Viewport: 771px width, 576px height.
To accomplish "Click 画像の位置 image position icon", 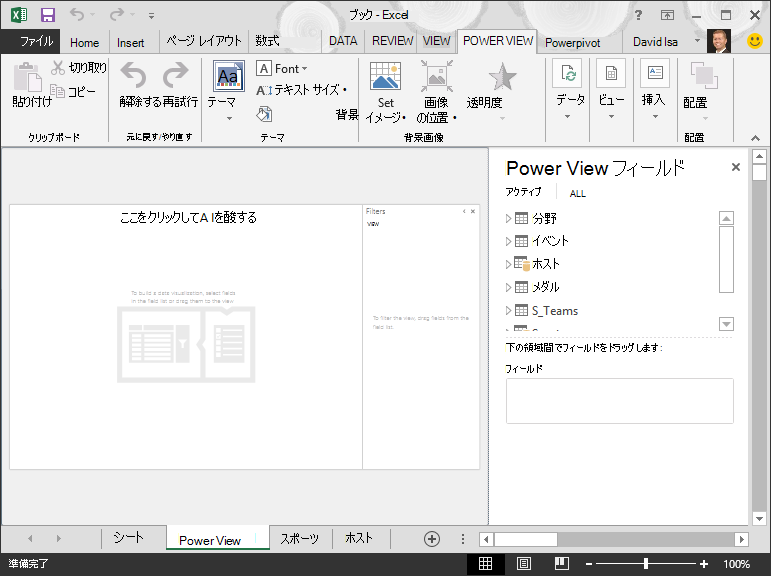I will click(x=437, y=76).
